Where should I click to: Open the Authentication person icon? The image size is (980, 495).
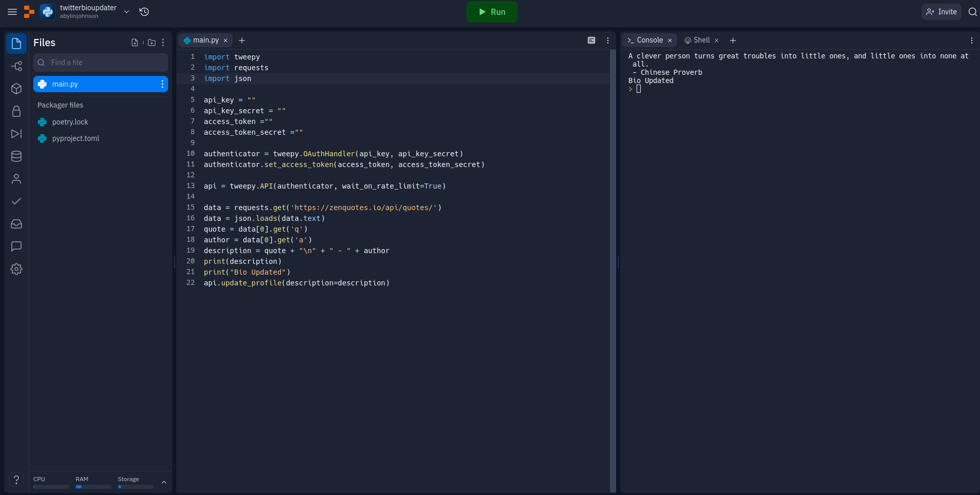[16, 179]
